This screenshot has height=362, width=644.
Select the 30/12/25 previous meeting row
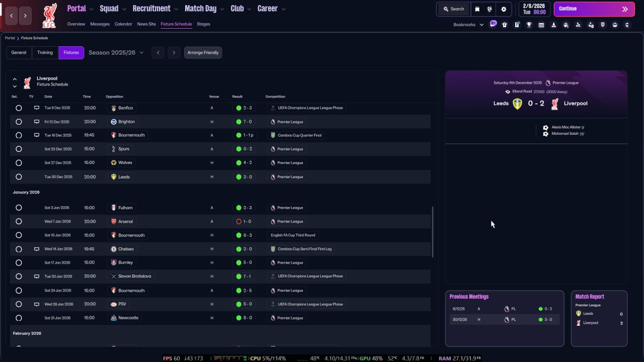[x=505, y=320]
